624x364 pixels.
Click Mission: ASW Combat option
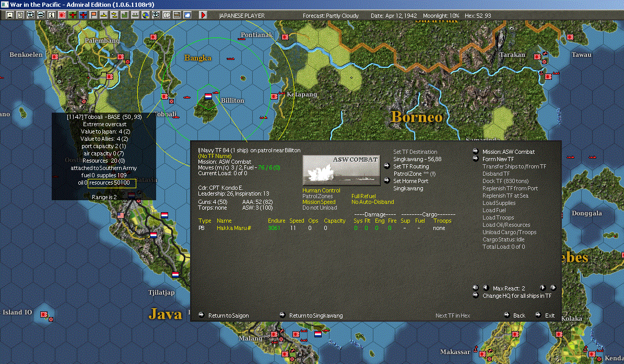coord(508,152)
